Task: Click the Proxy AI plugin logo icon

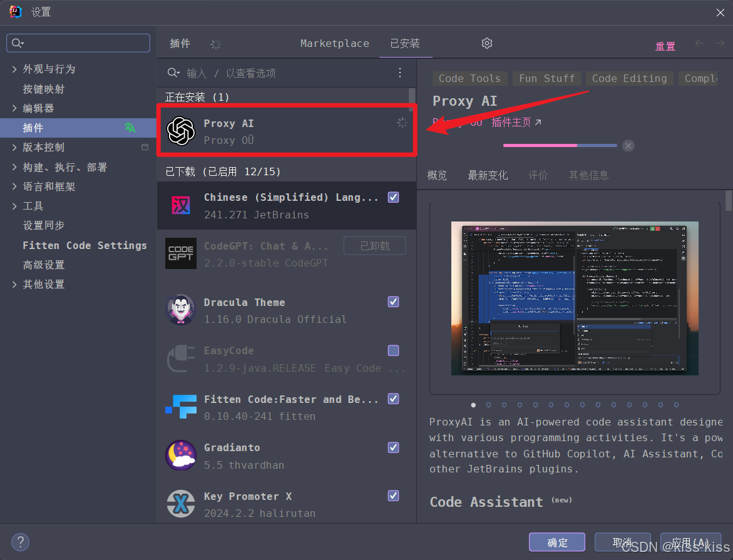Action: (x=181, y=131)
